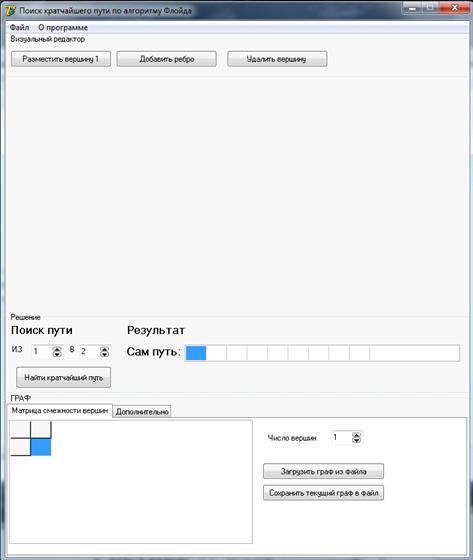Increase the В destination vertex spinner
The width and height of the screenshot is (473, 560).
(x=104, y=349)
